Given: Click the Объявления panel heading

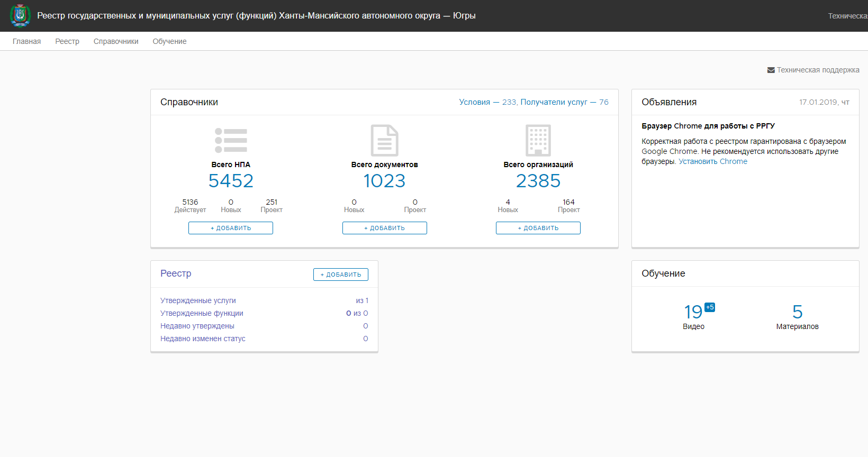Looking at the screenshot, I should (669, 102).
